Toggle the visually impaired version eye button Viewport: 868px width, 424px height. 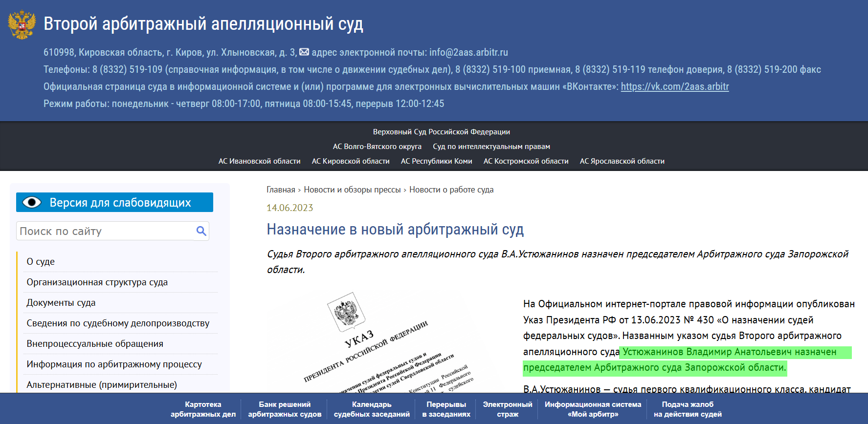click(114, 202)
